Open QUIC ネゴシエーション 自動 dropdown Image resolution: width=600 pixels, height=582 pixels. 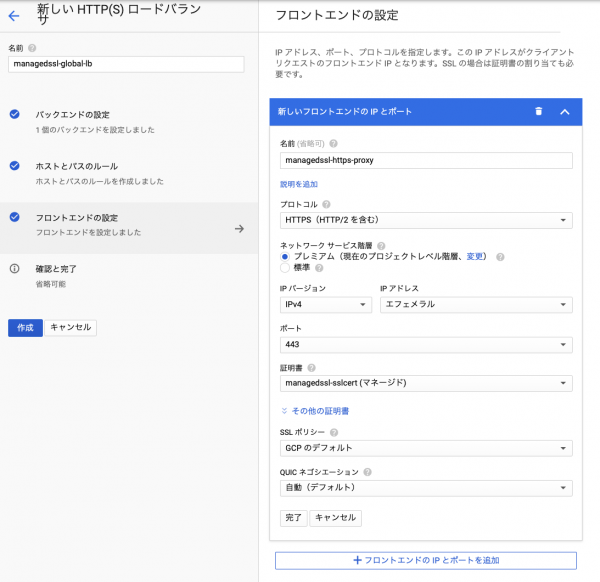426,488
